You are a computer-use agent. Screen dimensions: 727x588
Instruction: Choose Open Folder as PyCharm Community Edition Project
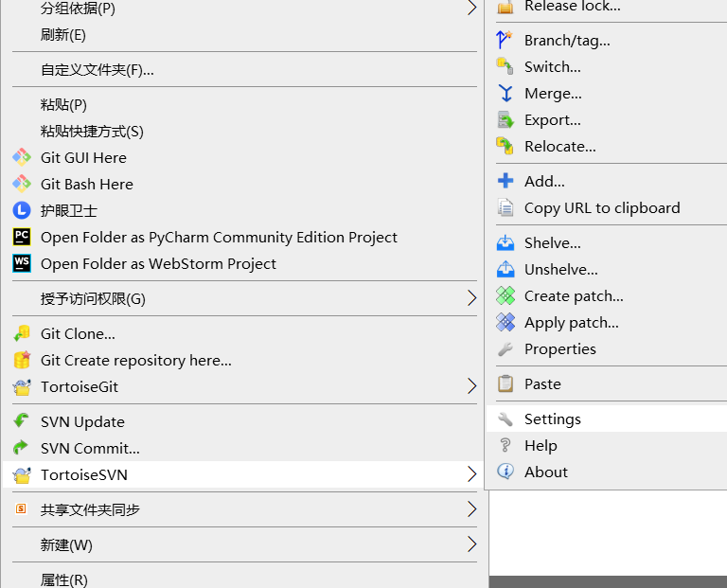(x=244, y=237)
